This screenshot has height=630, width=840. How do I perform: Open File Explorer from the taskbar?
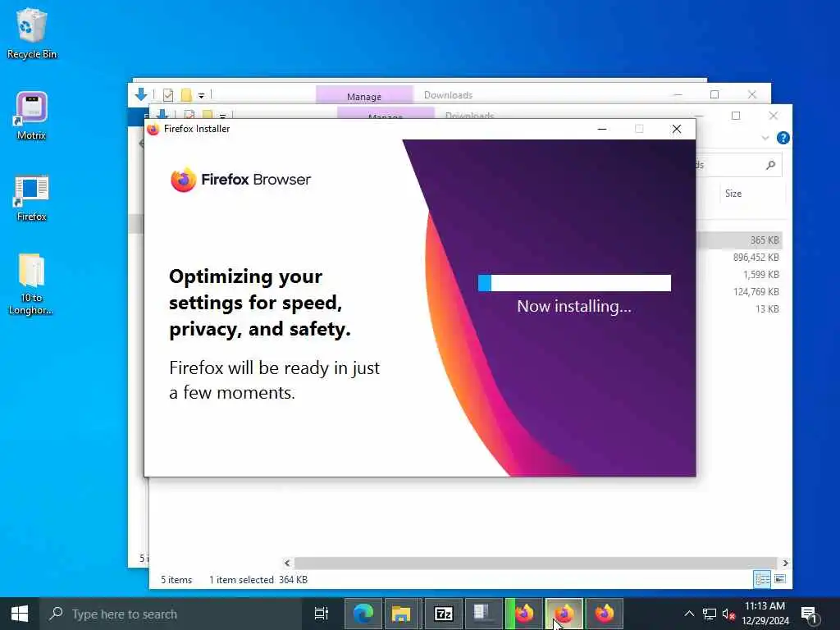pos(403,614)
